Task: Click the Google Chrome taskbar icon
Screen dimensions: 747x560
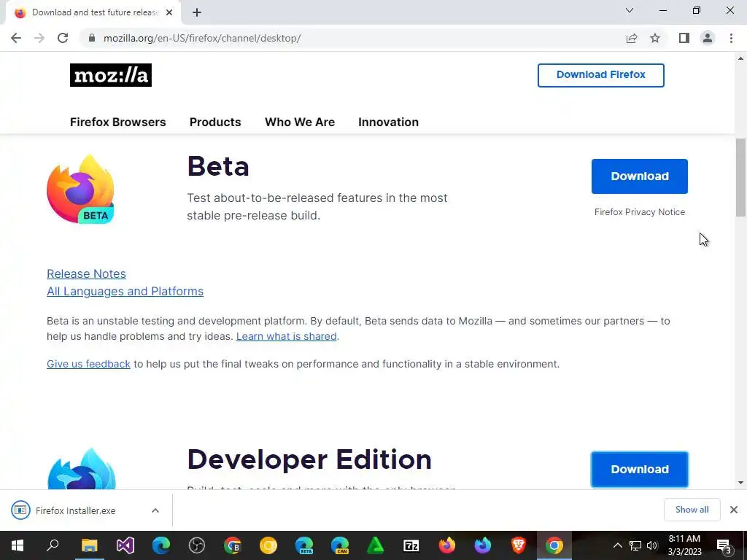Action: coord(554,545)
